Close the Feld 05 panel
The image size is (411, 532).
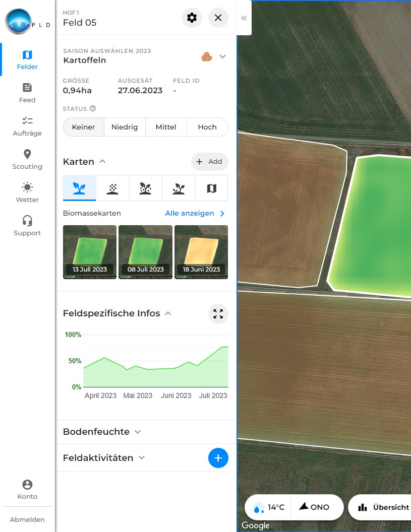[x=218, y=18]
